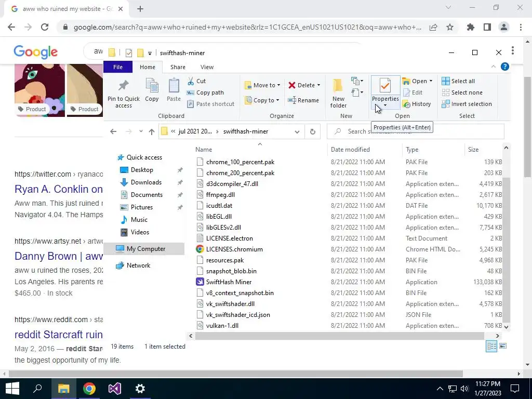This screenshot has width=532, height=399.
Task: Refresh the swifthash-miner folder
Action: tap(312, 131)
